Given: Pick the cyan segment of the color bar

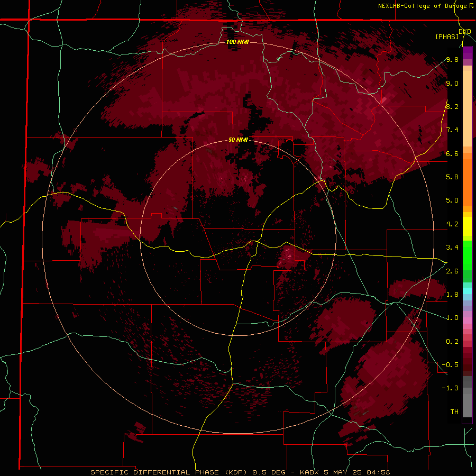Looking at the screenshot, I should tap(467, 291).
